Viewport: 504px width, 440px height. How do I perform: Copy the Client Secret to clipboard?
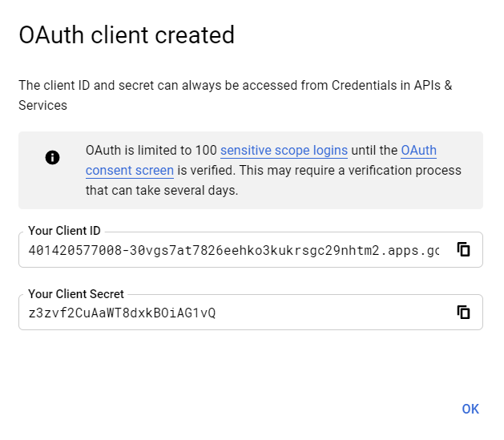pyautogui.click(x=463, y=312)
